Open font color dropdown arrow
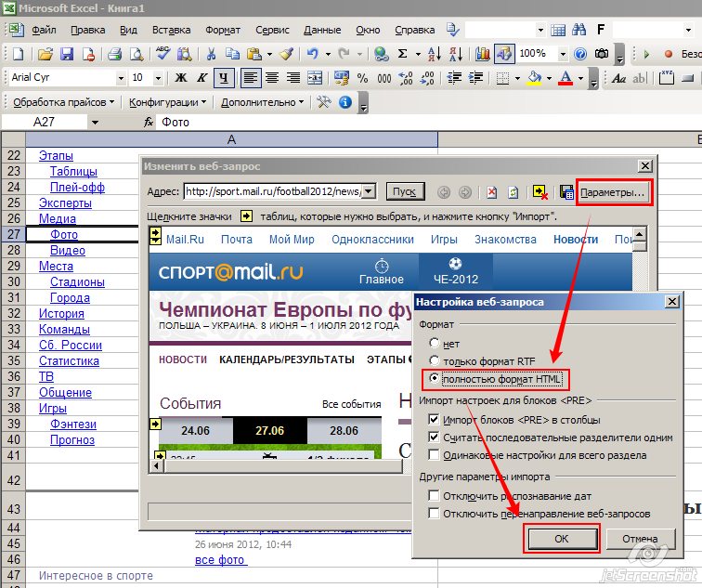702x588 pixels. pyautogui.click(x=581, y=78)
